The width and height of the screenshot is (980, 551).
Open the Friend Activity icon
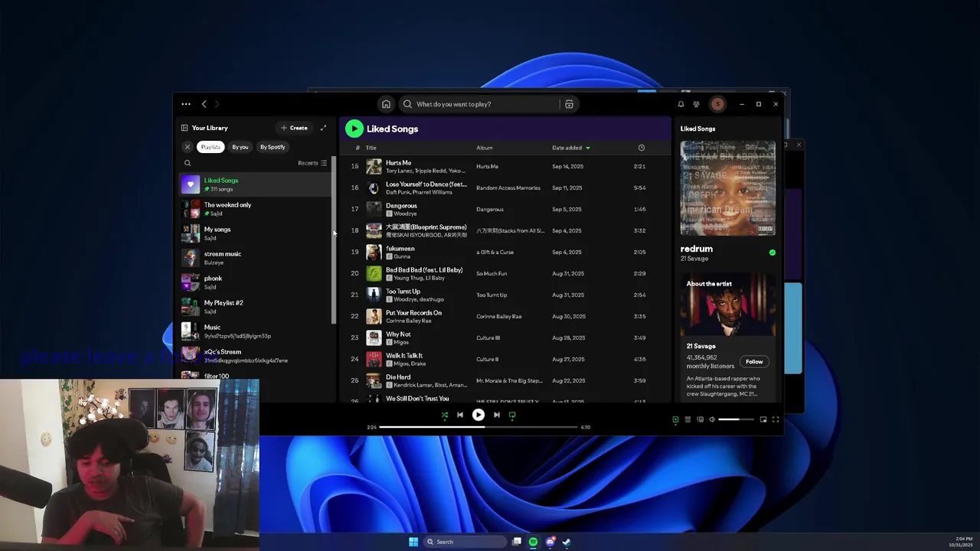[696, 104]
